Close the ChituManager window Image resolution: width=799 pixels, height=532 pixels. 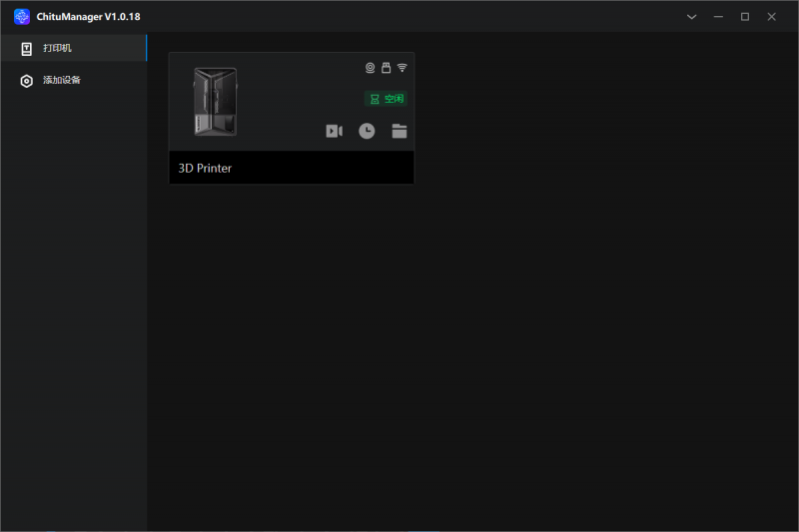[771, 17]
